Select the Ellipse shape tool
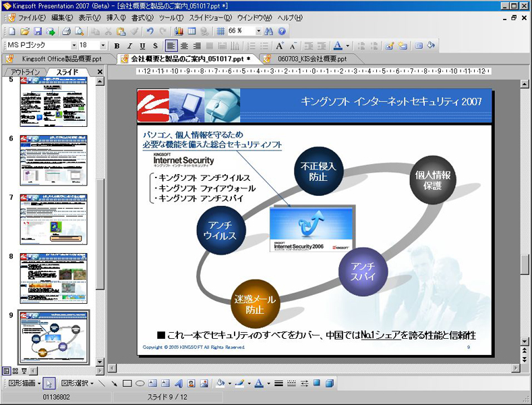This screenshot has height=405, width=532. click(x=140, y=383)
